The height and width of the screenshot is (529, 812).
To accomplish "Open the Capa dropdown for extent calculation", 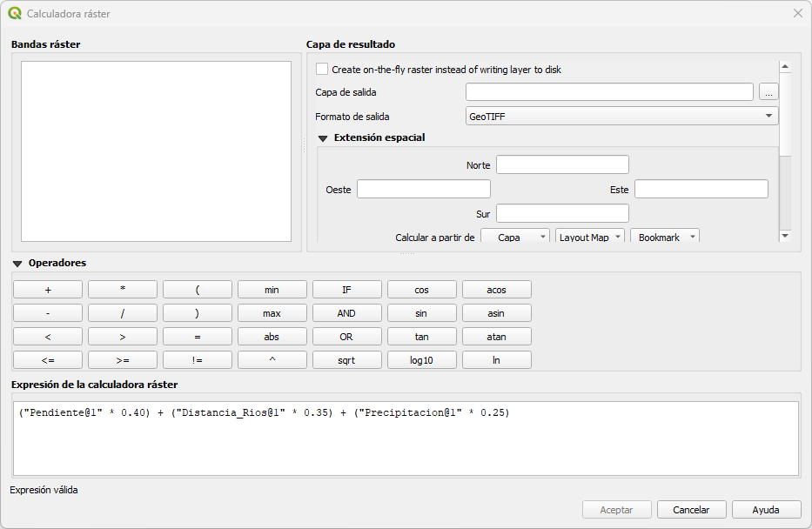I will 515,237.
